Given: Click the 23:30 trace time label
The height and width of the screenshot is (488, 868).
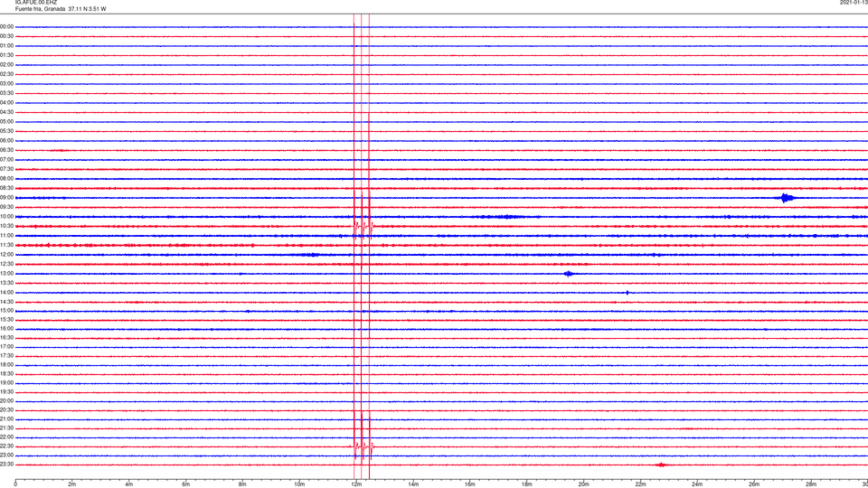Looking at the screenshot, I should 6,465.
